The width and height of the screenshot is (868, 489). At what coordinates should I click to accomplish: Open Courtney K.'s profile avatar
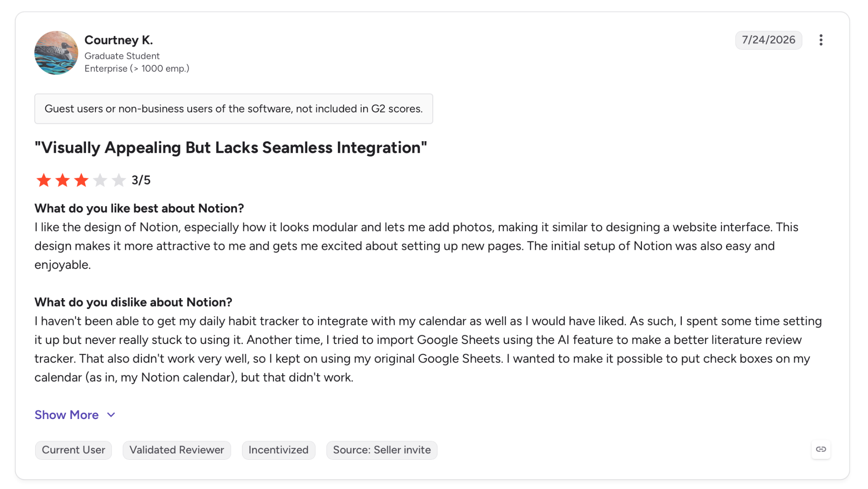(56, 53)
